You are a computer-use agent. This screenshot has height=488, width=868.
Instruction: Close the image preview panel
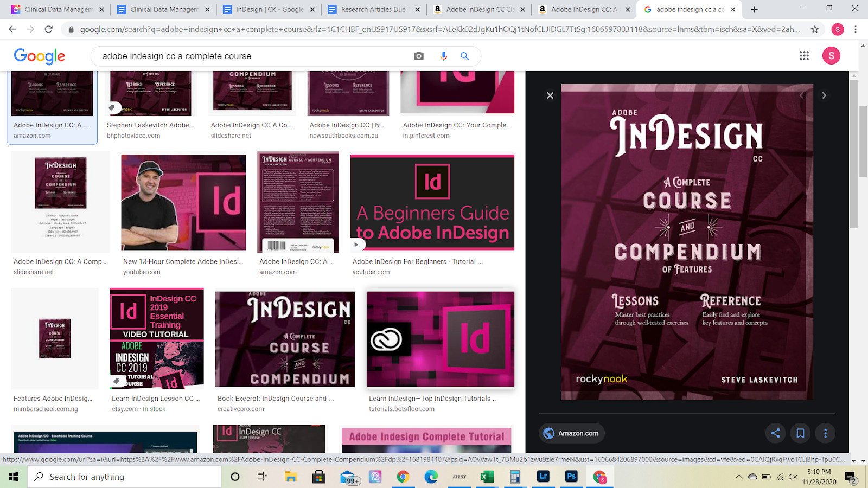(x=550, y=95)
